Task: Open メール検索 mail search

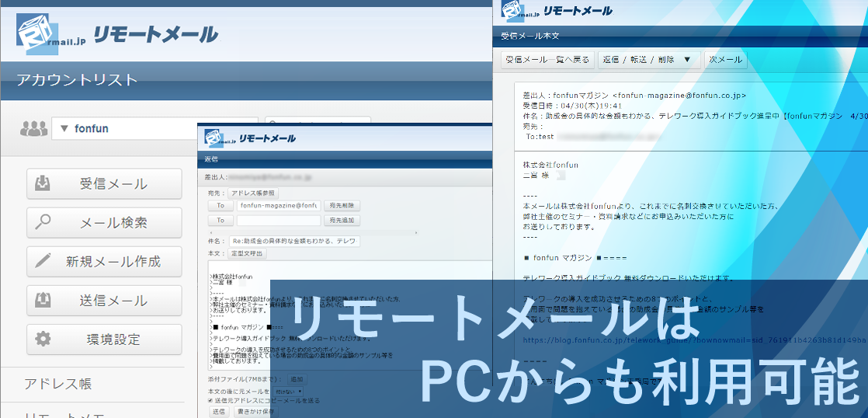Action: pos(104,222)
